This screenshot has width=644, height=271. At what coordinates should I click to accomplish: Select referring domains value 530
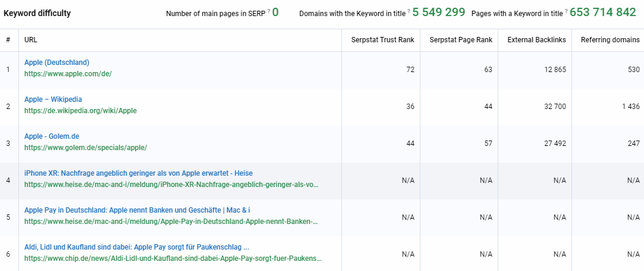(x=634, y=70)
